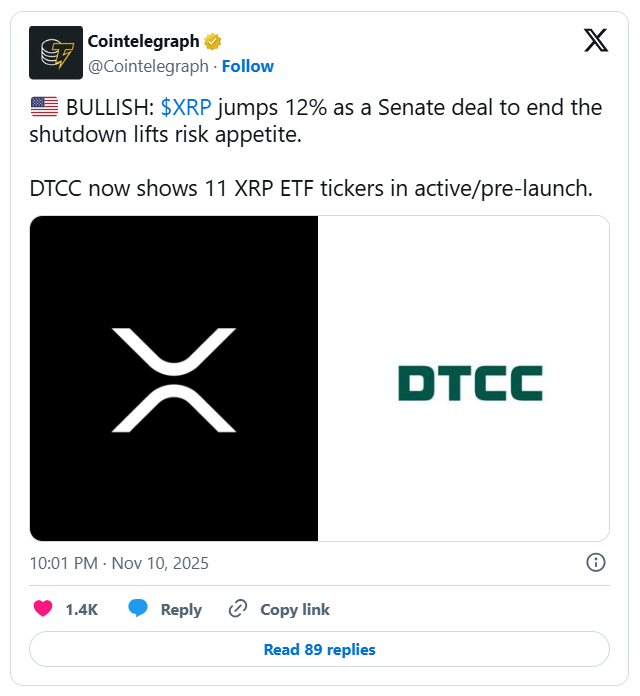Open the Cointelegraph profile avatar
This screenshot has height=696, width=640.
56,53
